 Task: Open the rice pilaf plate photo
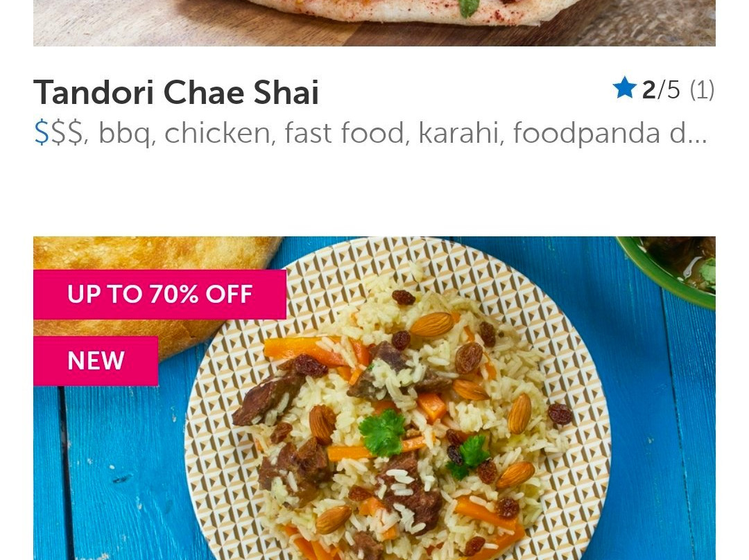click(x=374, y=398)
